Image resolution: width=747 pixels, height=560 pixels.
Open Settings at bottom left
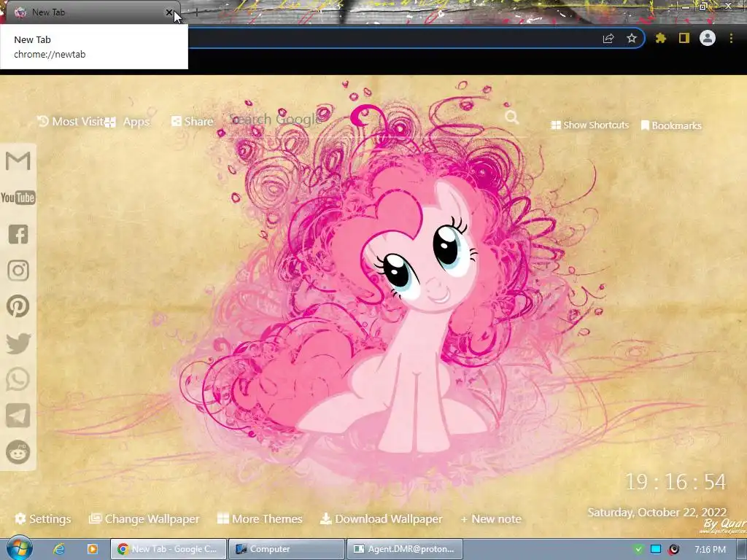pos(43,519)
